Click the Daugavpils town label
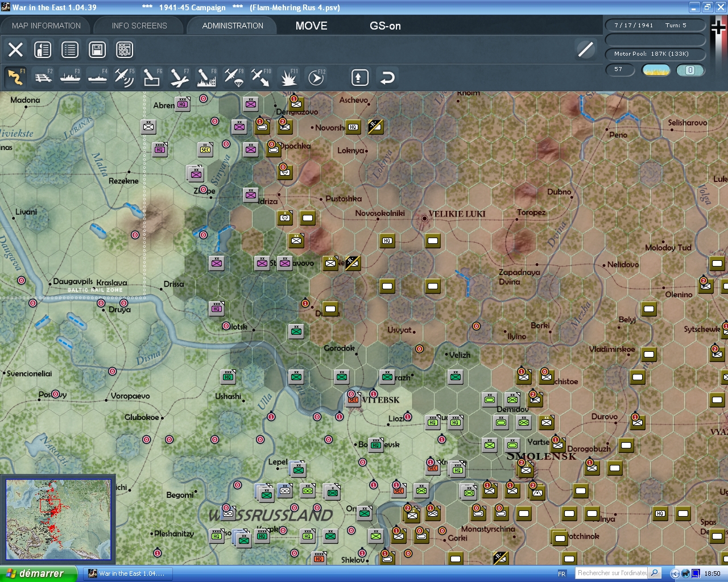728x582 pixels. pos(73,281)
